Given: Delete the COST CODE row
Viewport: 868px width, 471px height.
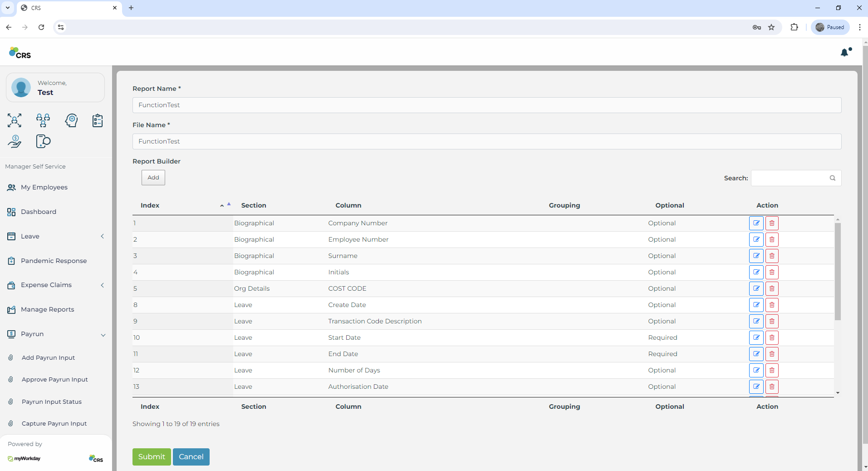Looking at the screenshot, I should tap(772, 288).
